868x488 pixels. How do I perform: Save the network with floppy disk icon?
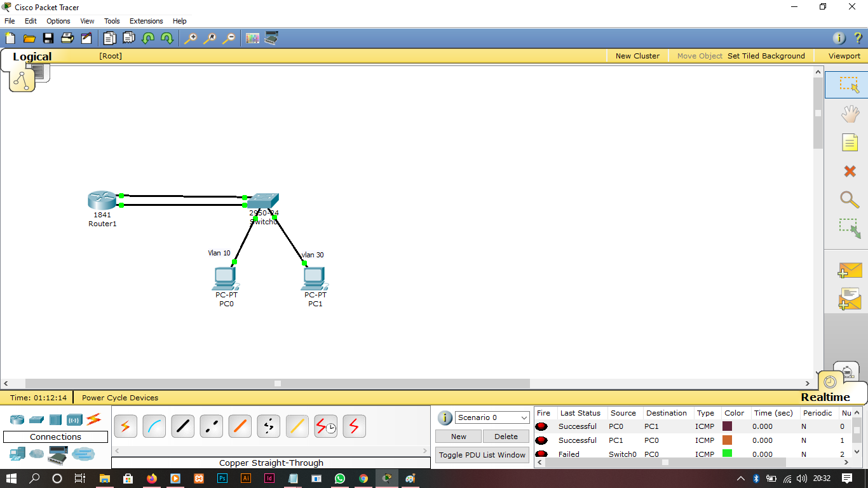(48, 38)
